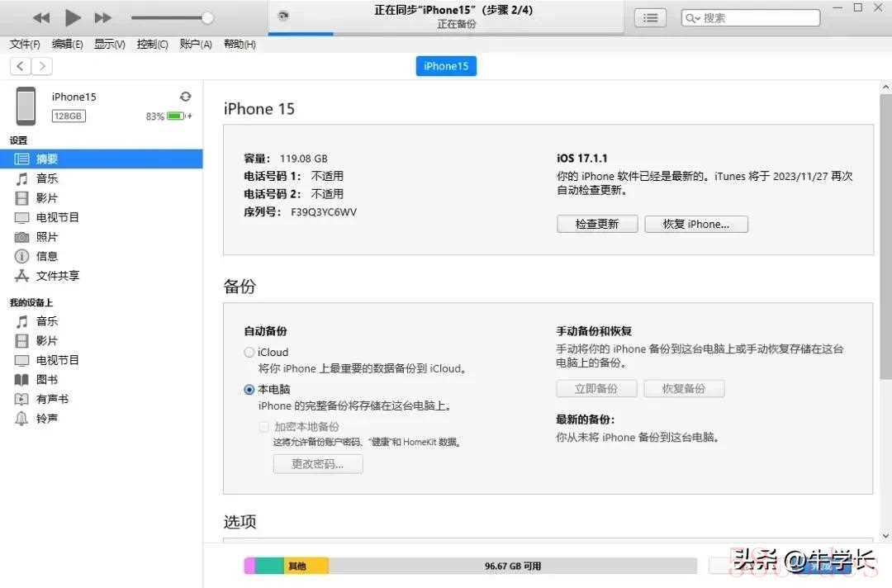Viewport: 892px width, 588px height.
Task: Click the 检查更新 button
Action: coord(597,224)
